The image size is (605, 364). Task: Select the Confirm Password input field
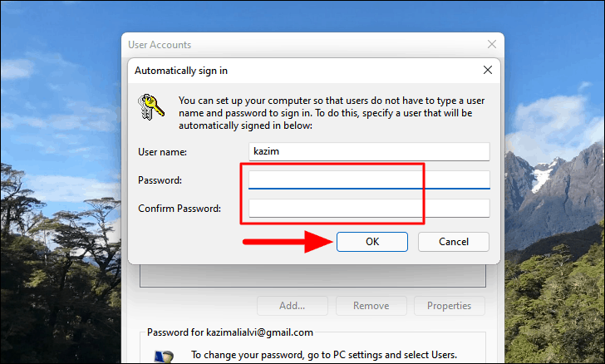(x=369, y=209)
